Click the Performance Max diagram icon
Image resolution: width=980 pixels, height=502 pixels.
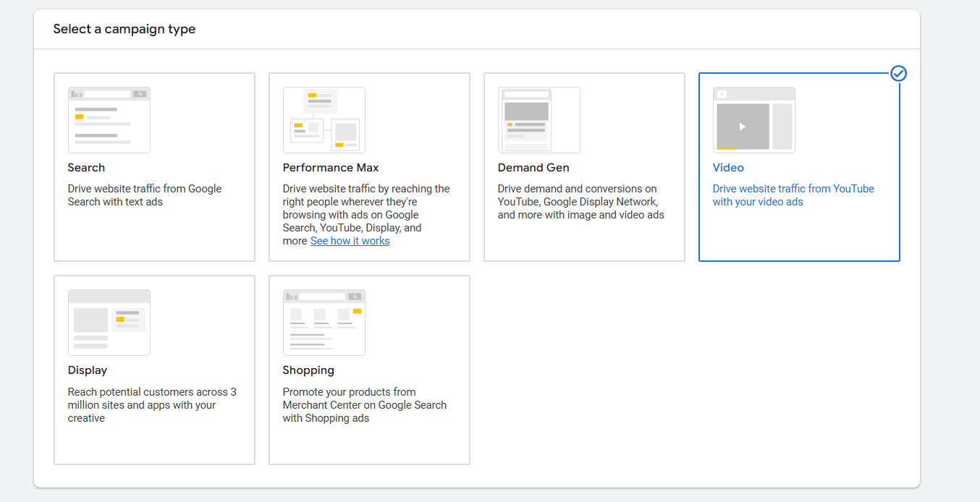324,120
